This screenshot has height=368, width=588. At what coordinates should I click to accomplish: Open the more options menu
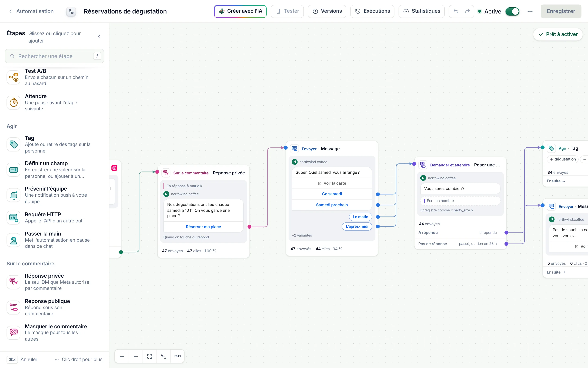click(530, 11)
